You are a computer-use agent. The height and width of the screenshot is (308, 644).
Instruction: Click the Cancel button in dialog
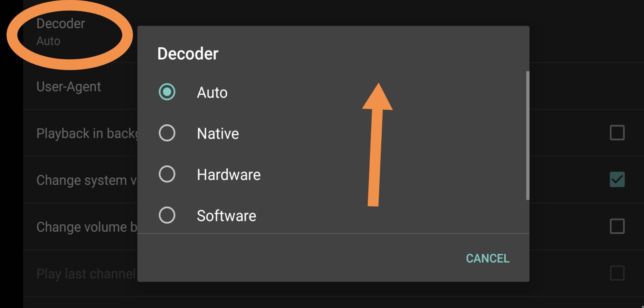(x=488, y=258)
